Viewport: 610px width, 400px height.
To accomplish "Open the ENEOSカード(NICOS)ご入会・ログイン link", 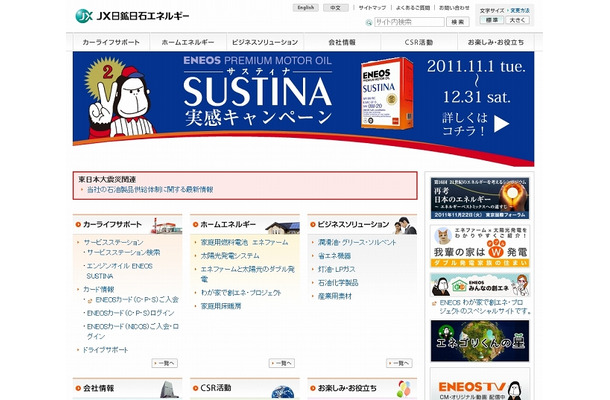I will (x=132, y=331).
